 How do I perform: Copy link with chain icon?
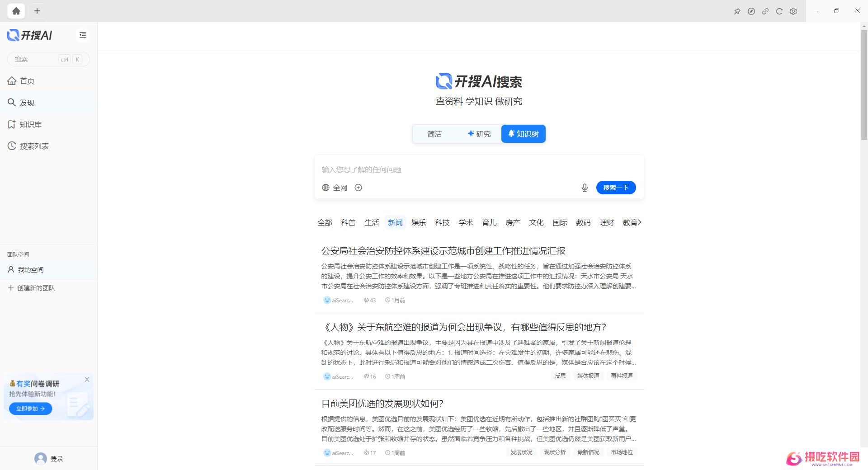(x=765, y=11)
